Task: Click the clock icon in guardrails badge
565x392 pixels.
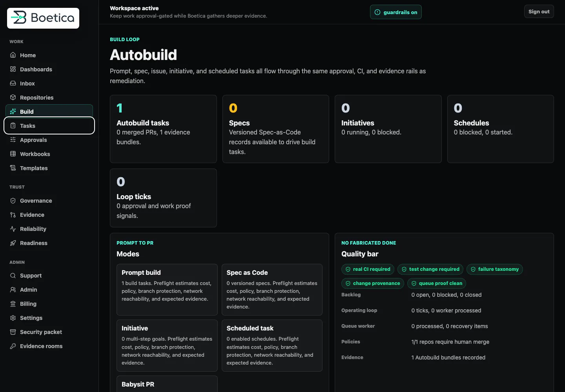Action: (377, 12)
